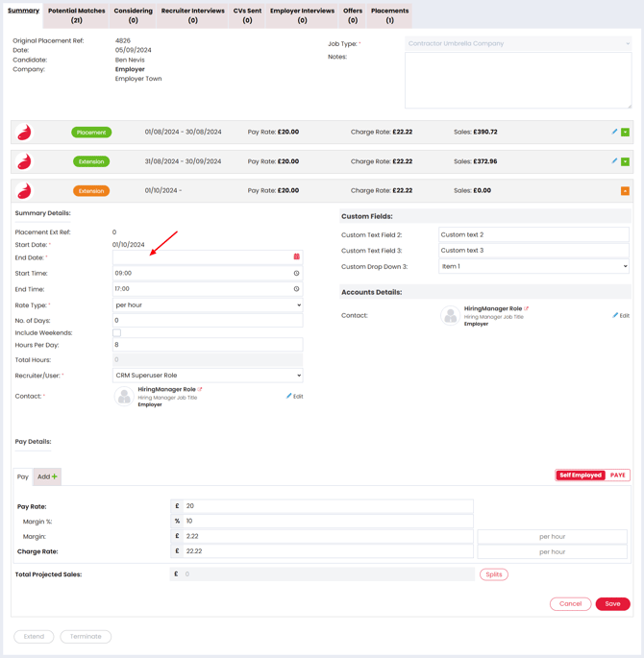644x658 pixels.
Task: Click the green plus Add pay tab
Action: tap(47, 476)
